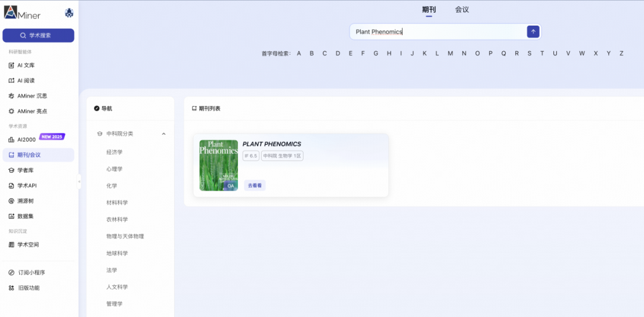Image resolution: width=644 pixels, height=317 pixels.
Task: Click the 数据集 icon
Action: tap(11, 216)
